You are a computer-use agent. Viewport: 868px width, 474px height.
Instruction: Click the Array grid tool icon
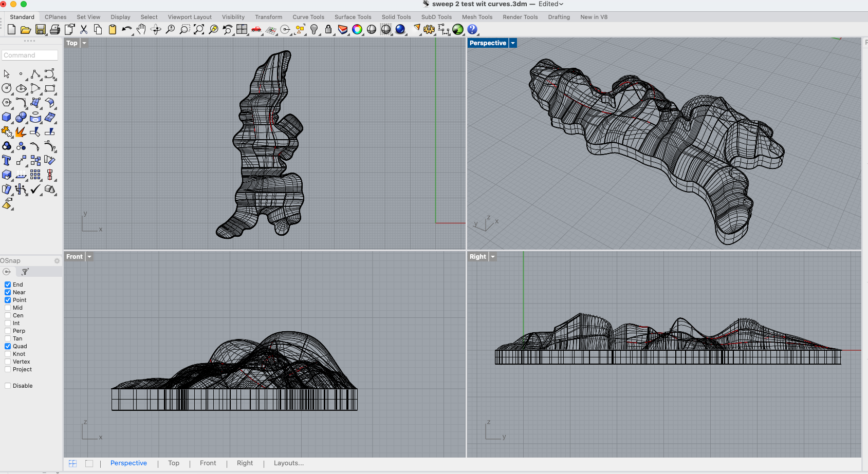(x=35, y=175)
